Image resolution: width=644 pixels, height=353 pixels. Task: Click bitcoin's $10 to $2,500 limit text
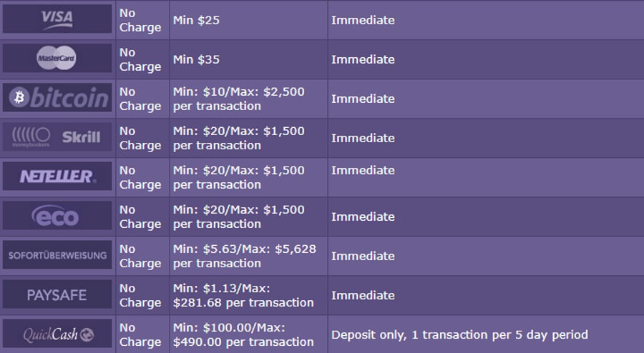pos(238,99)
